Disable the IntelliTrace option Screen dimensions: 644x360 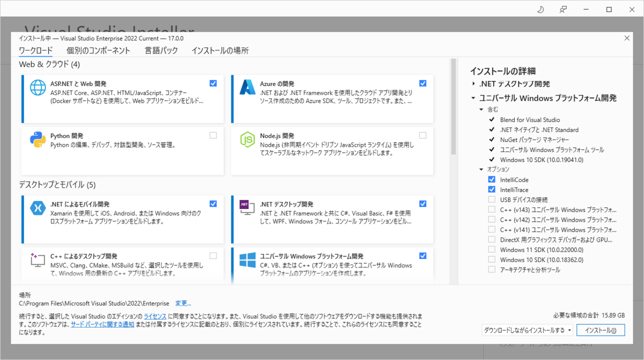[x=492, y=190]
